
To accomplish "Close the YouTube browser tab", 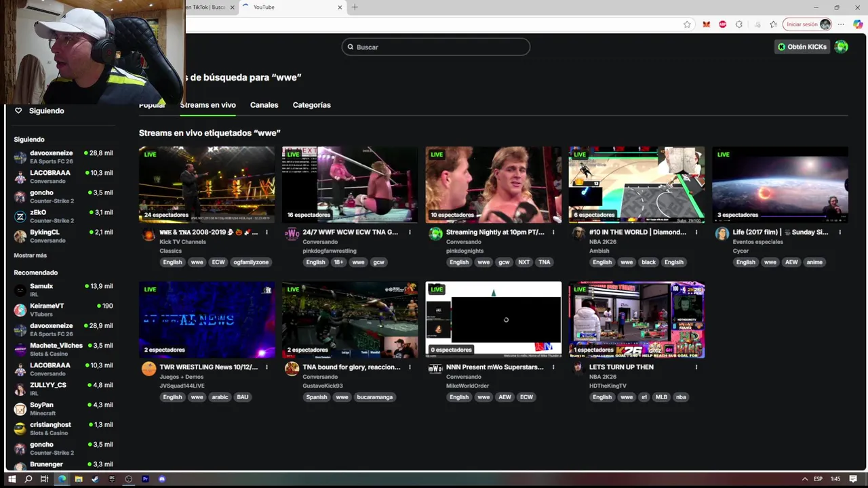I will [340, 7].
